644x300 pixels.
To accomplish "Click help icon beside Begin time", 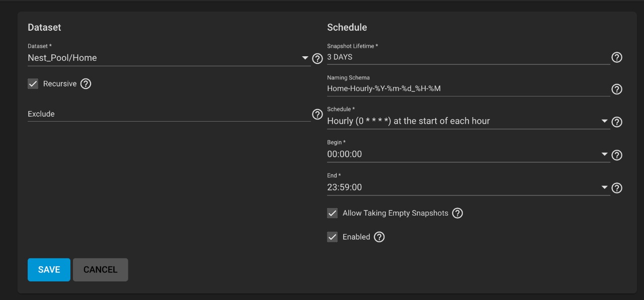I will click(x=617, y=155).
